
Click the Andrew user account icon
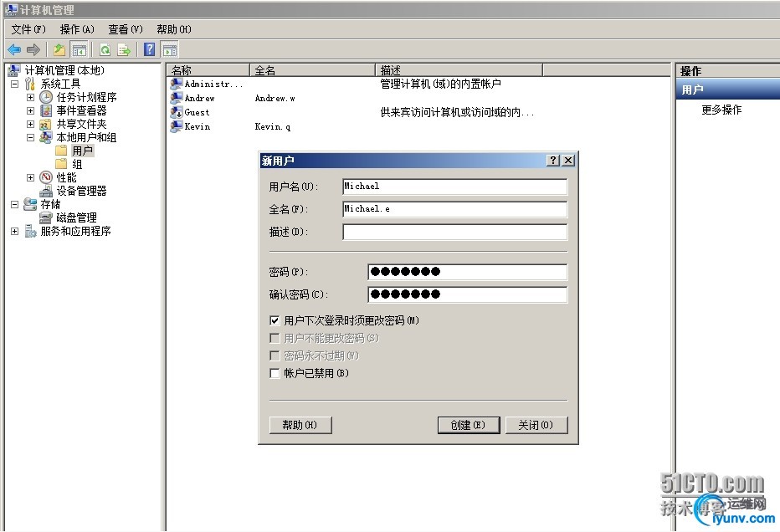(176, 98)
